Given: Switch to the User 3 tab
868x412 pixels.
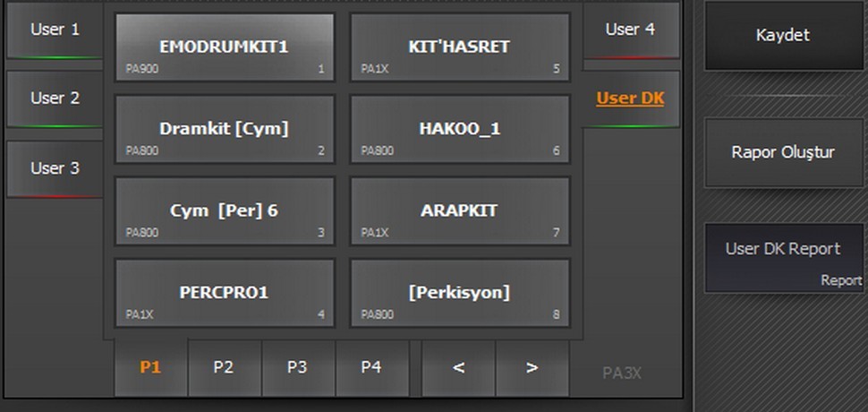Looking at the screenshot, I should tap(55, 168).
